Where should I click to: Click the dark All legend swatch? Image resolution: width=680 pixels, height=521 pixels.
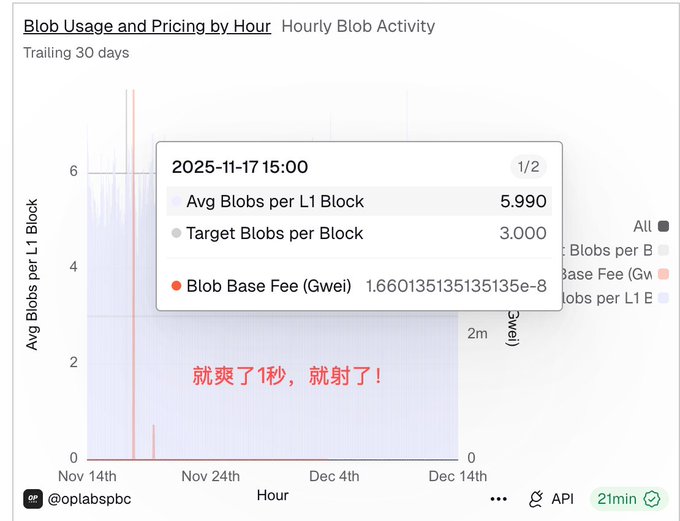[664, 226]
